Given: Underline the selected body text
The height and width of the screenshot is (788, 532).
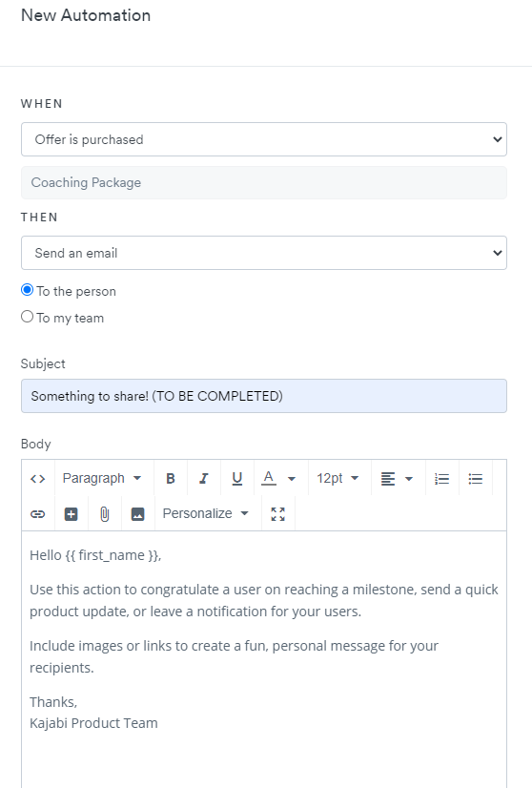Looking at the screenshot, I should pyautogui.click(x=237, y=479).
